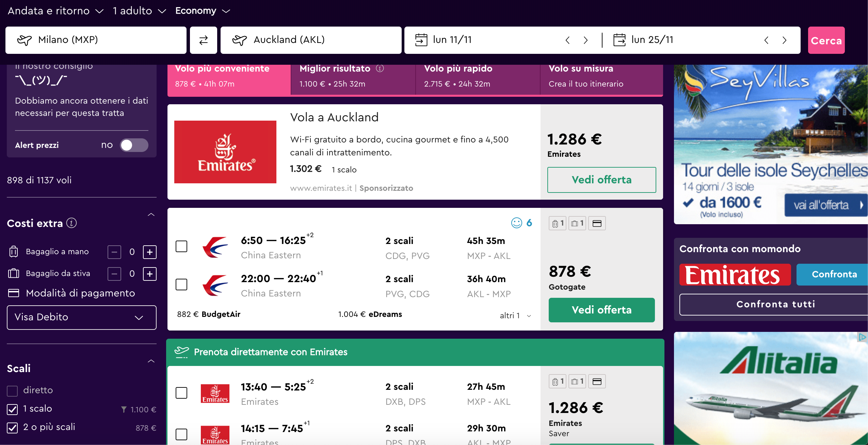Switch to Volo più rapido tab
The width and height of the screenshot is (868, 445).
point(478,76)
